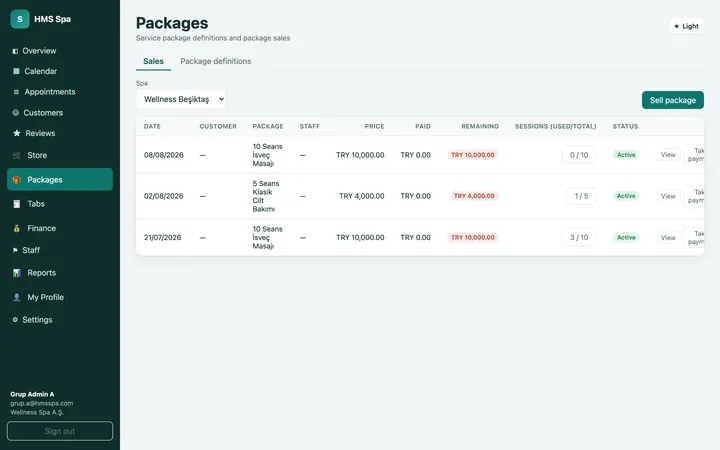Open My Profile page
The height and width of the screenshot is (450, 720).
coord(60,297)
